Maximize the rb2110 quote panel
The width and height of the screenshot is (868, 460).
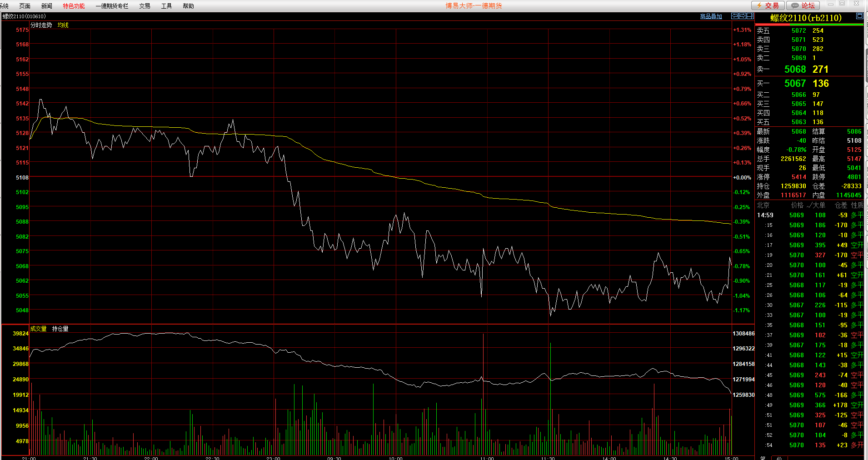859,16
